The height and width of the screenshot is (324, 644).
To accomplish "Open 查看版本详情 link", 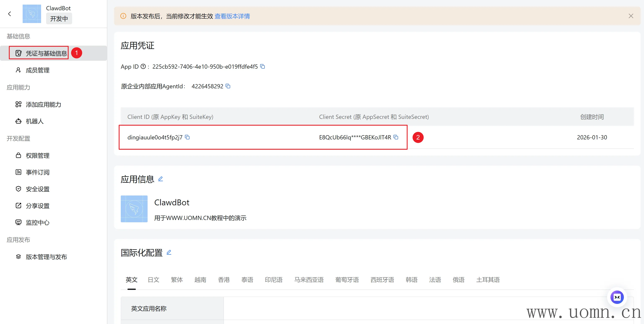I will pyautogui.click(x=232, y=16).
